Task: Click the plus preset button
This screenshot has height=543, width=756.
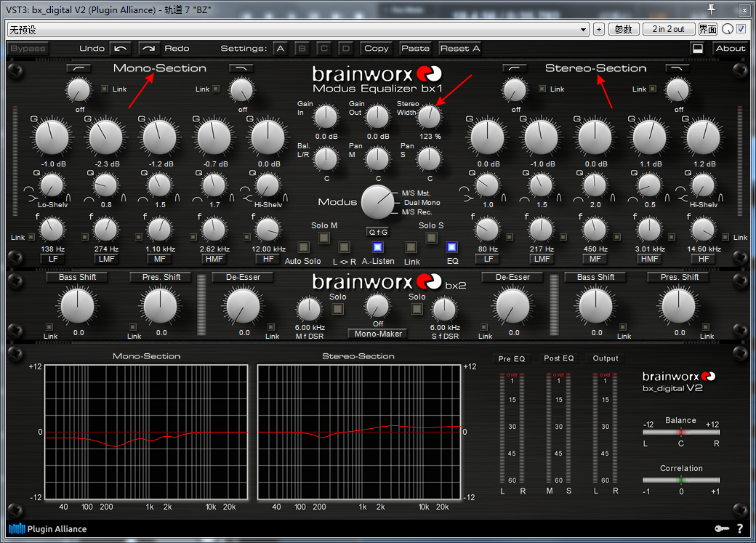Action: pyautogui.click(x=599, y=29)
